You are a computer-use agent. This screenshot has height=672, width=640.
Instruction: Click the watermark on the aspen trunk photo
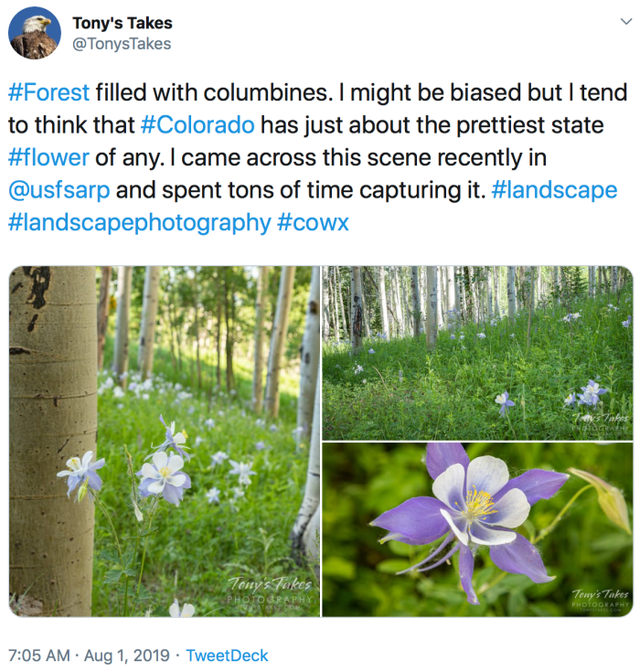271,591
